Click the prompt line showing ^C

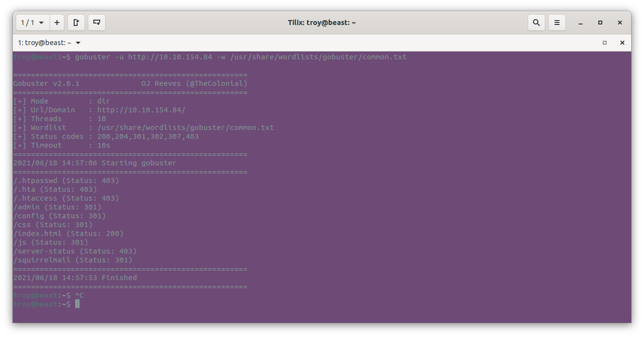point(49,295)
